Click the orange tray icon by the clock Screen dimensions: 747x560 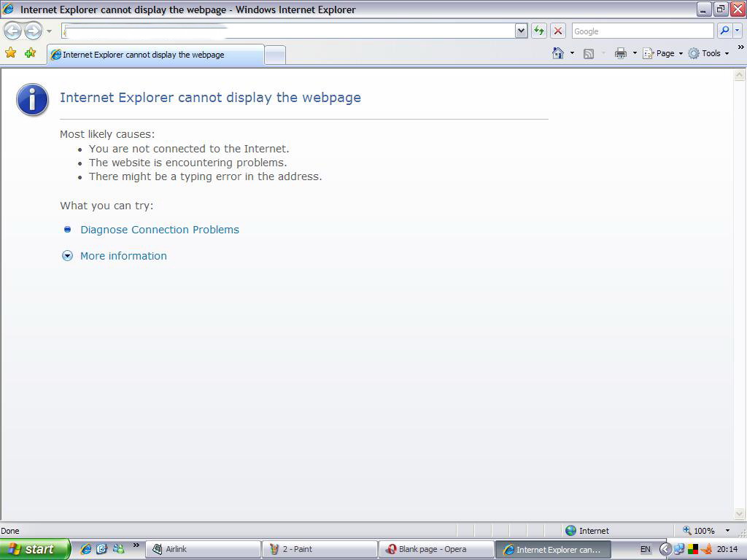coord(706,549)
